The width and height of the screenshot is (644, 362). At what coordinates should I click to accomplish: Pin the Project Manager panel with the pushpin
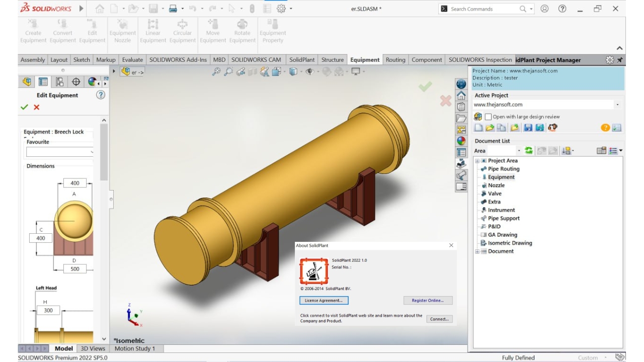pos(620,60)
